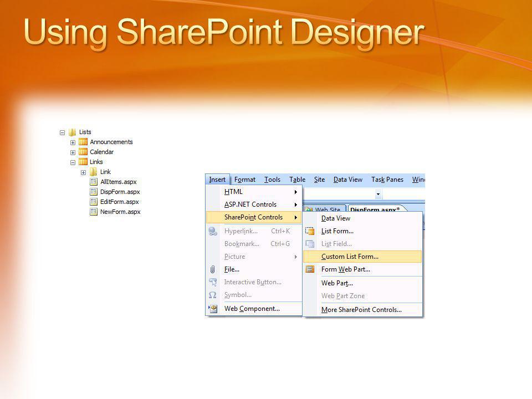Collapse the Links list node
The image size is (532, 399).
(x=73, y=162)
